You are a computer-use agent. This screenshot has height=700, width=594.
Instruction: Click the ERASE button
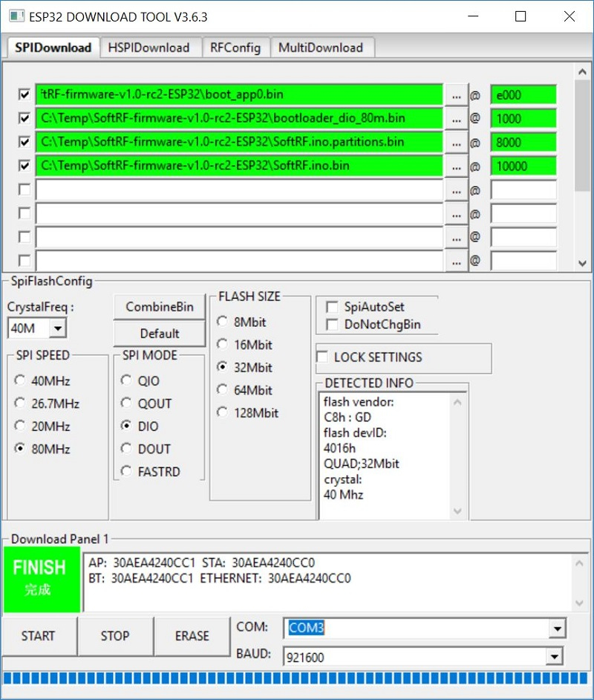point(192,635)
